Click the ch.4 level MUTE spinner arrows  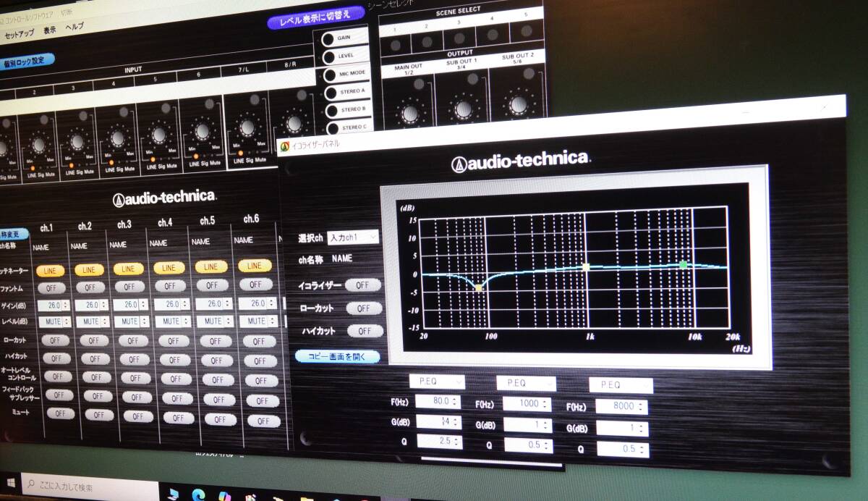[x=187, y=321]
